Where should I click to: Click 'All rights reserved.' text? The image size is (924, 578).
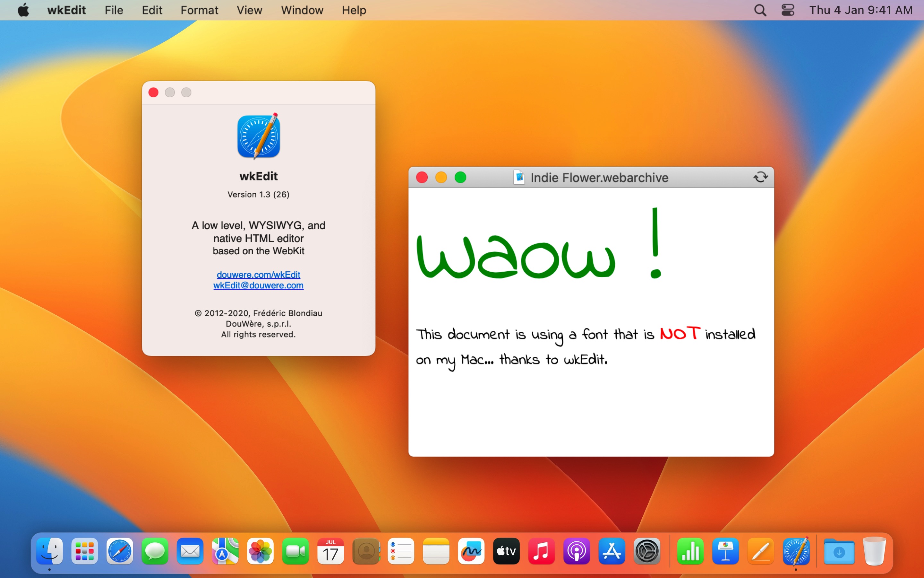point(259,335)
